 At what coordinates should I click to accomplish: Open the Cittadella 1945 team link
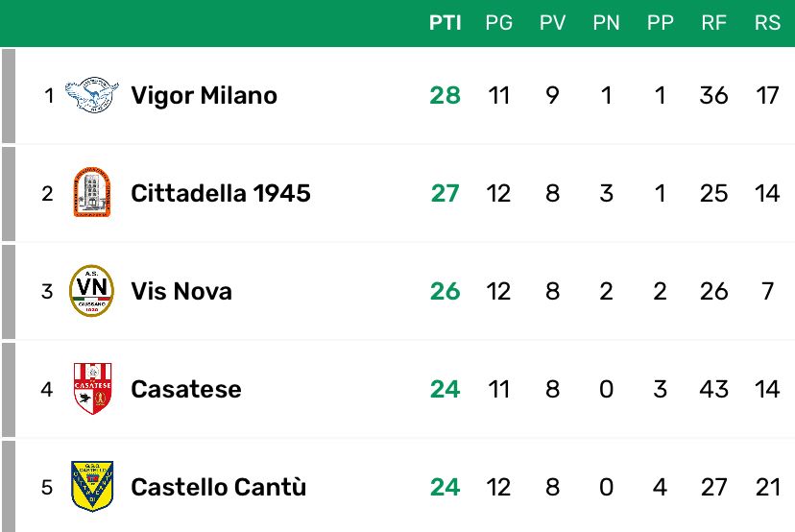pyautogui.click(x=220, y=193)
